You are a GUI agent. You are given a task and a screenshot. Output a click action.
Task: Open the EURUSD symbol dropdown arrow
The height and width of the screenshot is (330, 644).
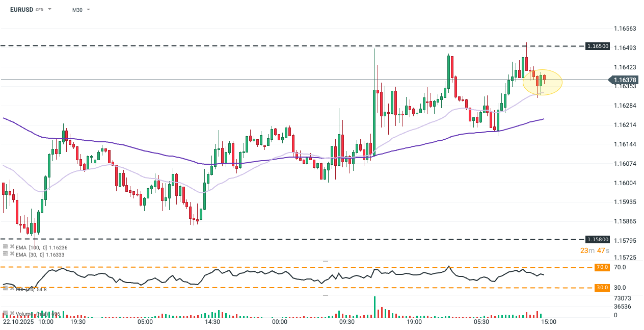[49, 10]
